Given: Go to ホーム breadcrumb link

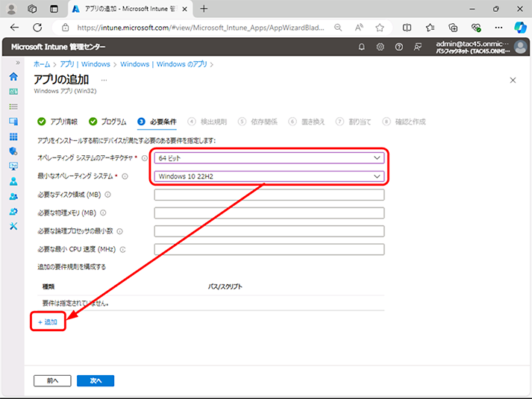Looking at the screenshot, I should pyautogui.click(x=42, y=64).
